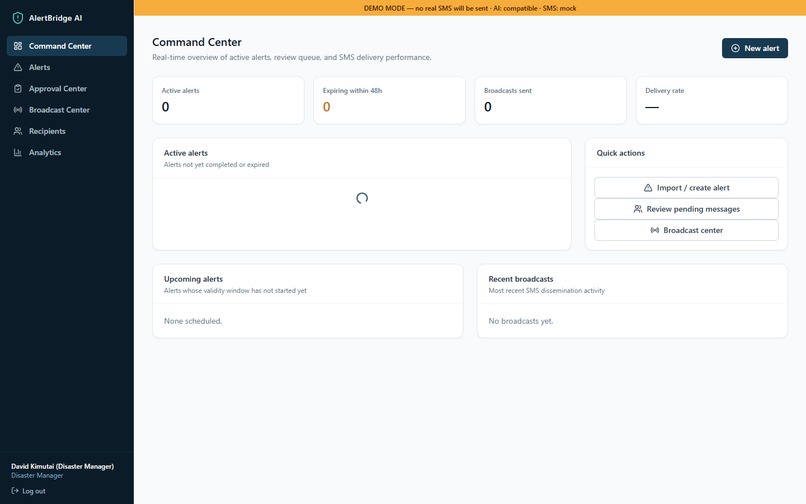Click the warning icon in Import / create alert

[x=648, y=188]
